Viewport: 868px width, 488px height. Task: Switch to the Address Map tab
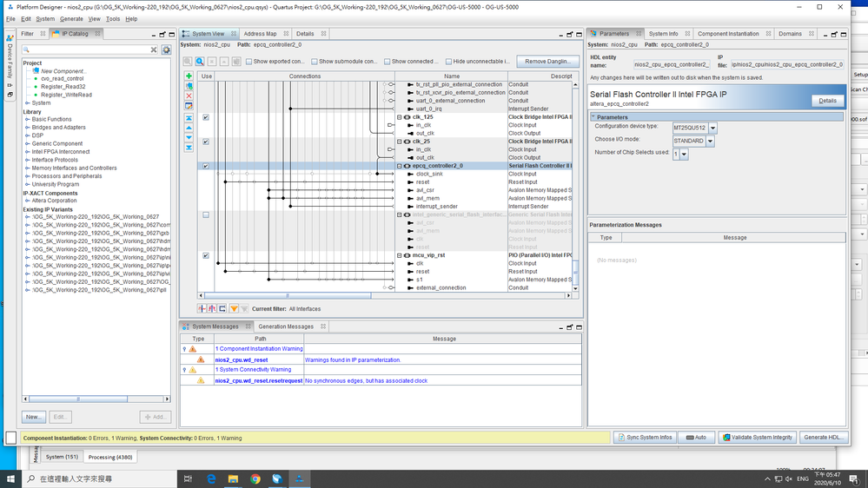coord(260,34)
